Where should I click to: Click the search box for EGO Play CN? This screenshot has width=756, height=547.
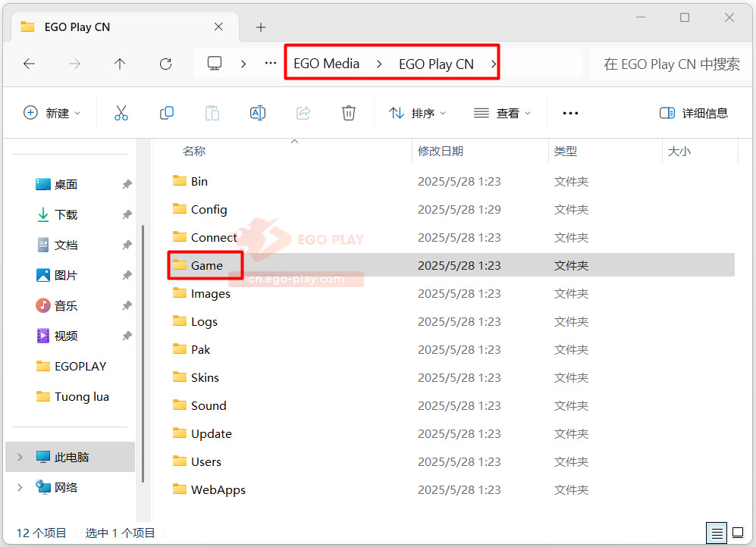670,64
